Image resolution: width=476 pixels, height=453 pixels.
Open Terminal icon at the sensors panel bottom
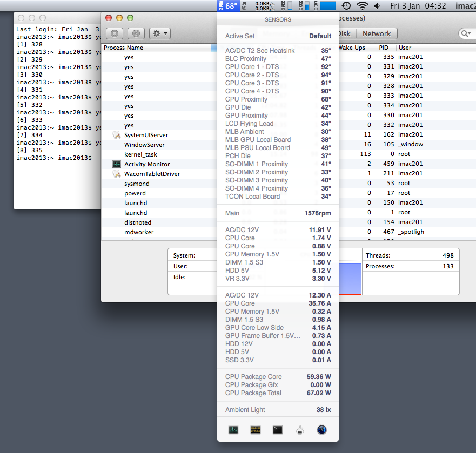[x=278, y=430]
